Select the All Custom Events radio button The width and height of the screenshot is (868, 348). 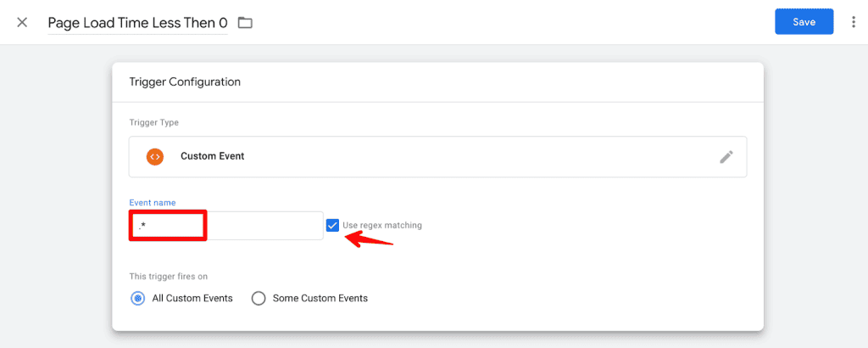[x=137, y=298]
